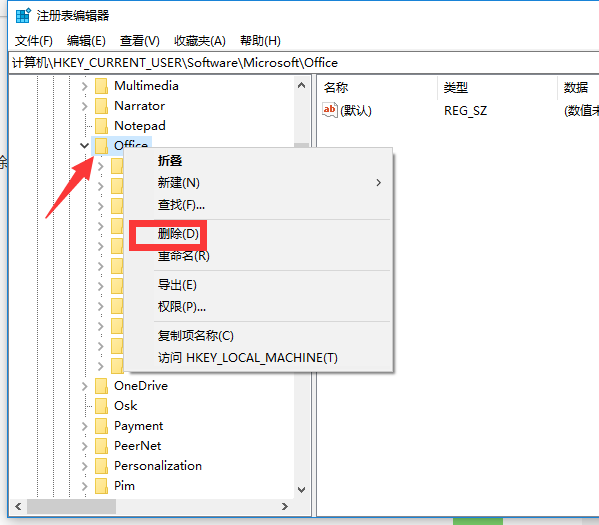This screenshot has height=525, width=599.
Task: Click the registry path address bar
Action: [304, 63]
